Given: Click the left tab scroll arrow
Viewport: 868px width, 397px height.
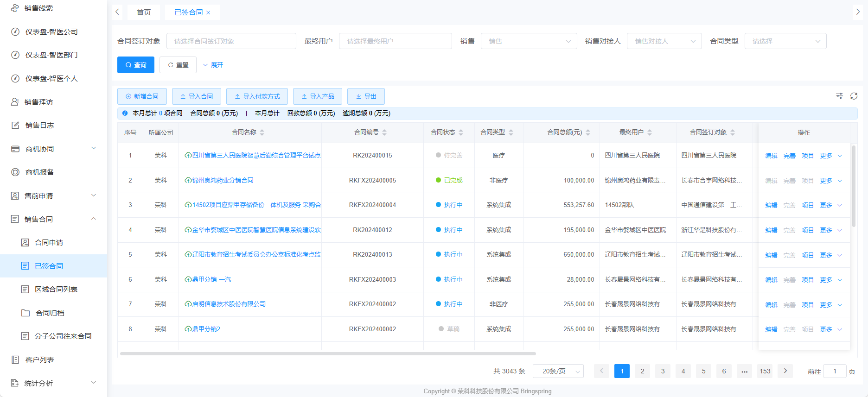Looking at the screenshot, I should pyautogui.click(x=117, y=12).
